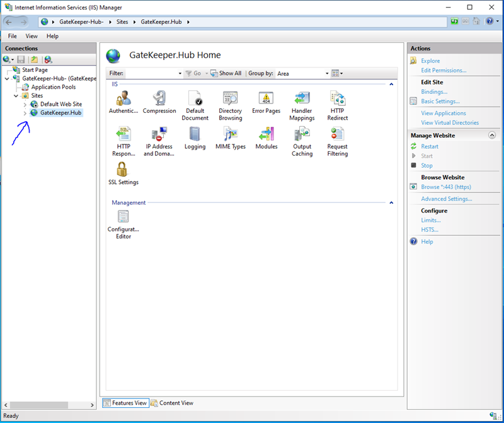The width and height of the screenshot is (504, 423).
Task: Click the Back navigation arrow
Action: point(9,22)
